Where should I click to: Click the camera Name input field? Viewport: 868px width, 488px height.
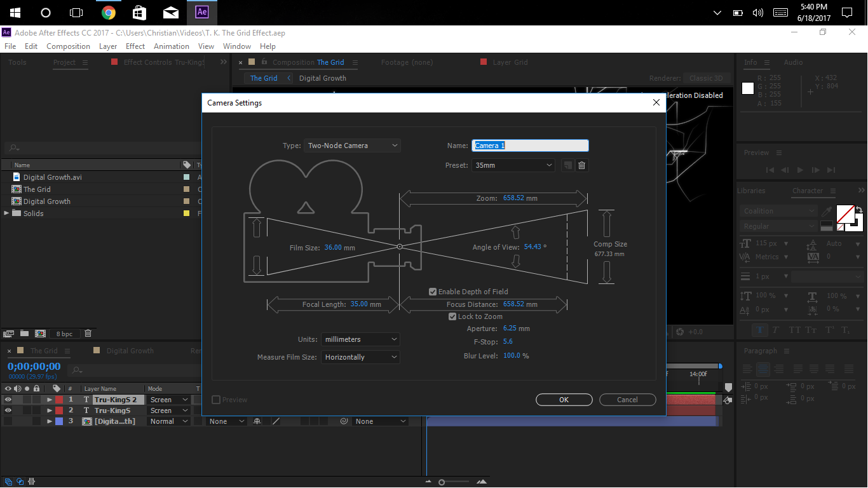point(531,146)
